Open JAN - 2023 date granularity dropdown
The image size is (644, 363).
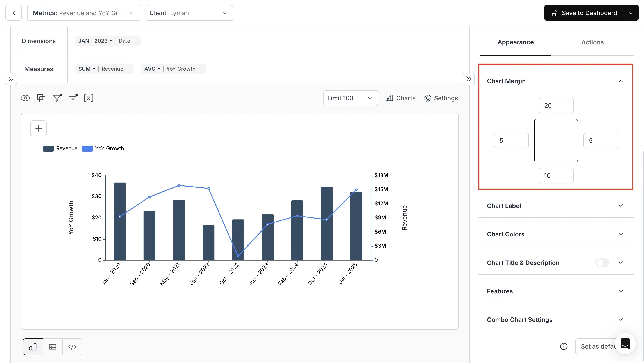(96, 41)
